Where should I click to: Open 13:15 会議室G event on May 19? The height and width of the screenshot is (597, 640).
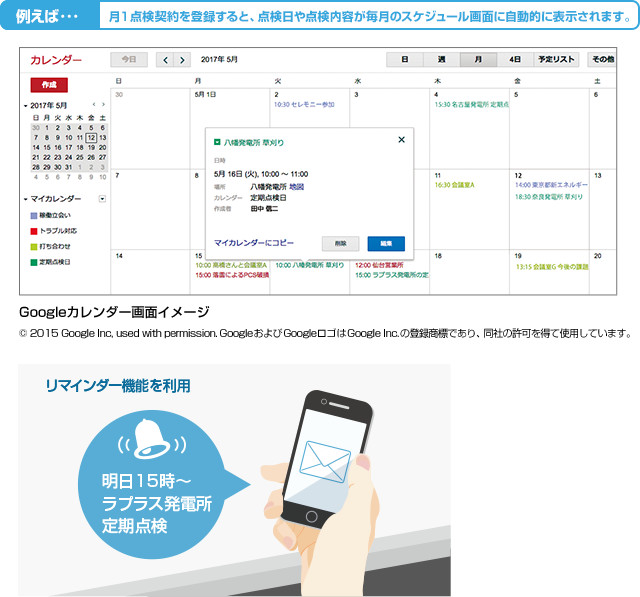[552, 267]
